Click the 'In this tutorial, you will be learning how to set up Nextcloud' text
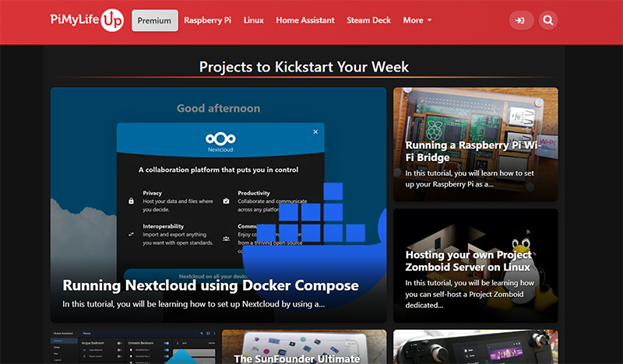623x364 pixels. 193,304
